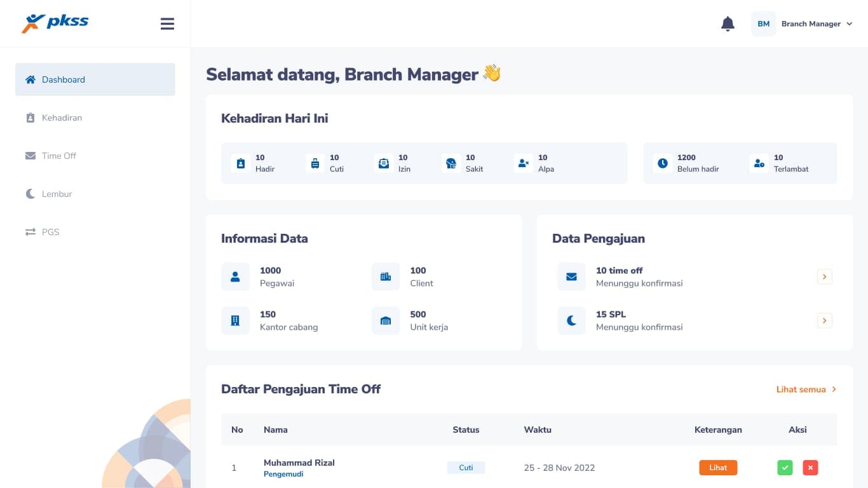Click the BM avatar badge
868x488 pixels.
(763, 24)
